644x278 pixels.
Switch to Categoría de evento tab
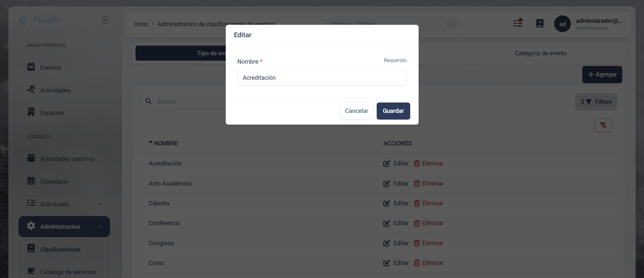(x=540, y=53)
